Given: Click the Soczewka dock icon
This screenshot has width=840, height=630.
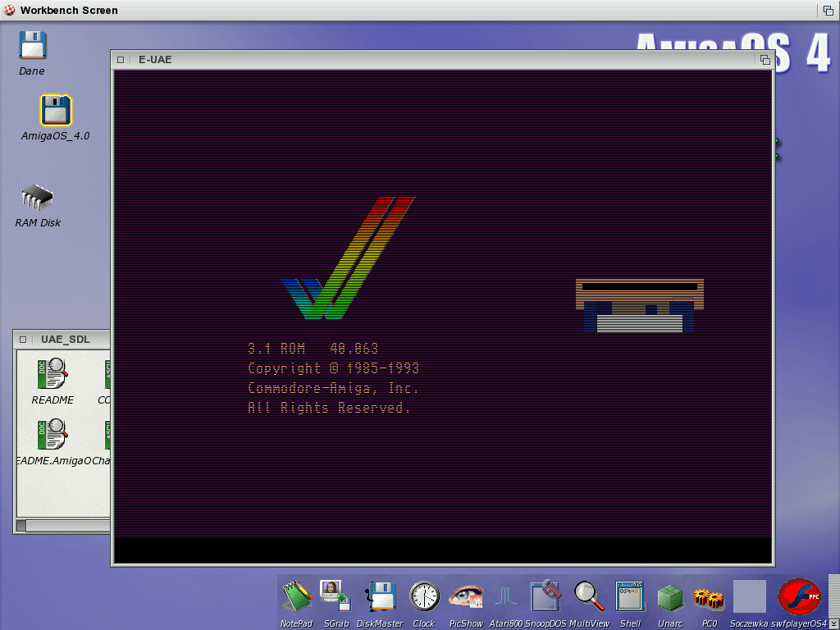Looking at the screenshot, I should (750, 596).
